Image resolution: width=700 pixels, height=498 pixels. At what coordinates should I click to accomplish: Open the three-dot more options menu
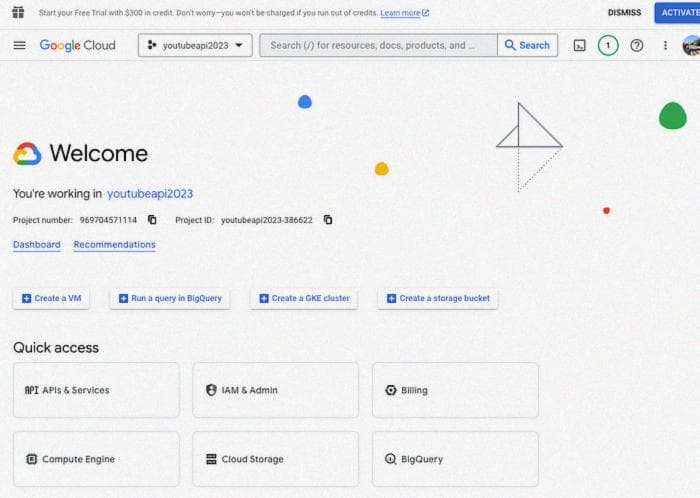coord(665,45)
